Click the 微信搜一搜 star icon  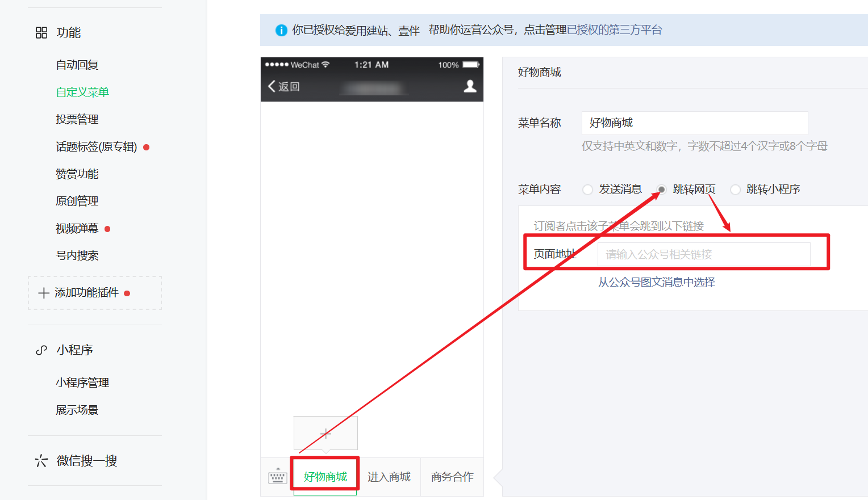(x=41, y=461)
